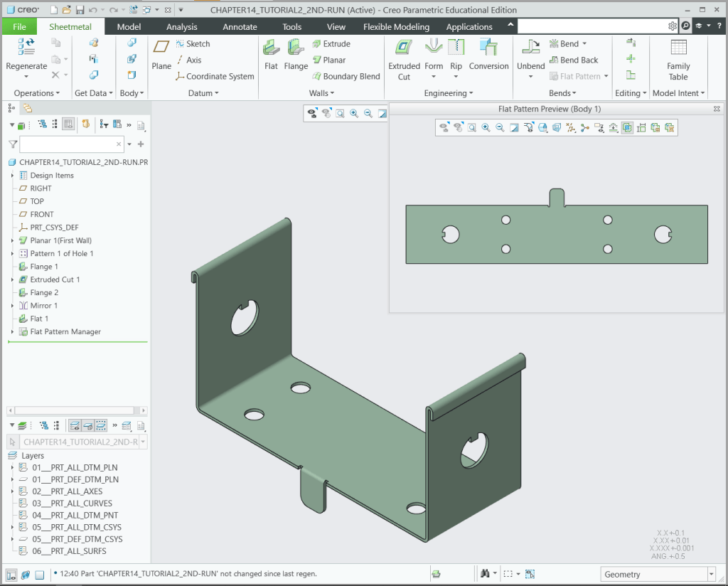Open the Geometry selection filter dropdown
This screenshot has width=728, height=586.
point(711,575)
